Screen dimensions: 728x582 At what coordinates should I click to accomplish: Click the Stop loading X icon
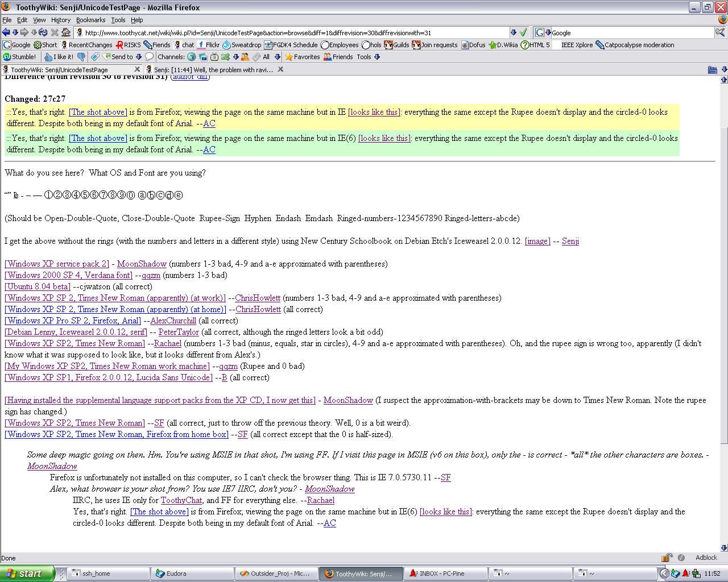[55, 32]
